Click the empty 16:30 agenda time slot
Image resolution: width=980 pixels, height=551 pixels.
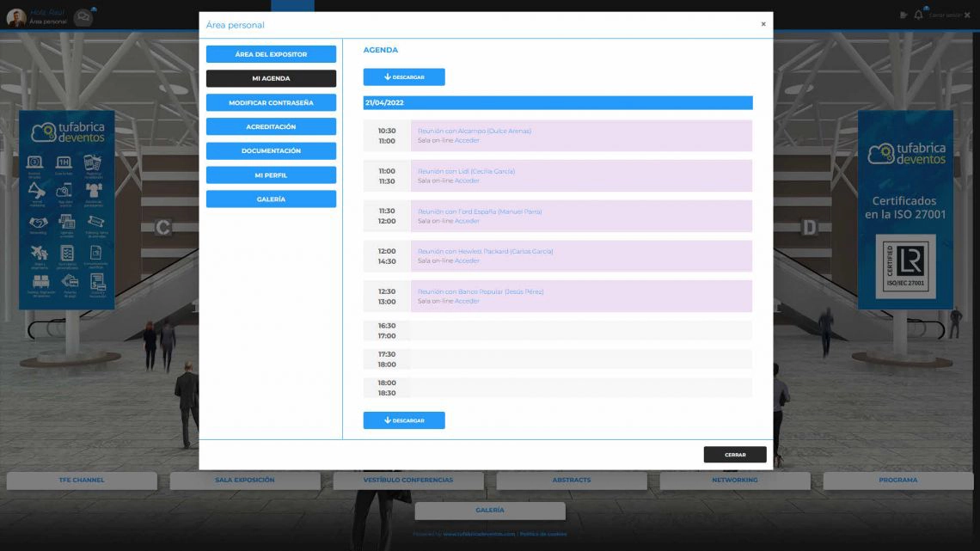click(580, 331)
